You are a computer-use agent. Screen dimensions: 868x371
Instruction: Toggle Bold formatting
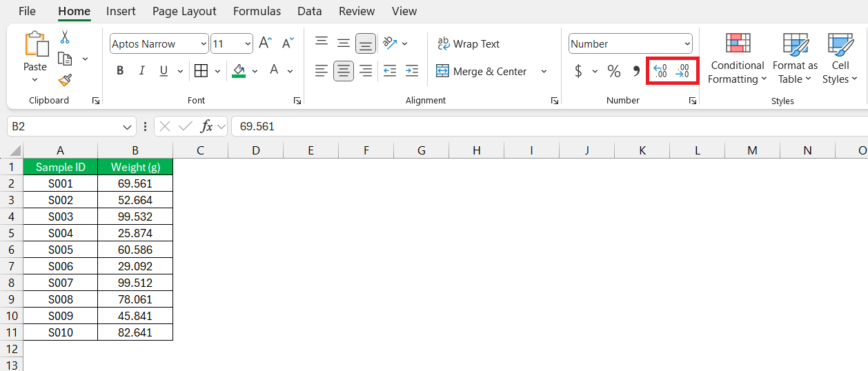click(120, 71)
